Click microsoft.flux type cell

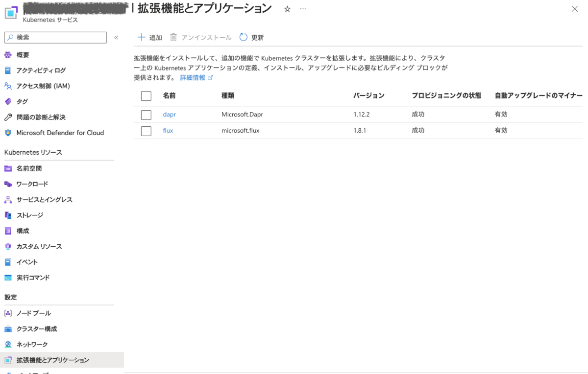(241, 131)
